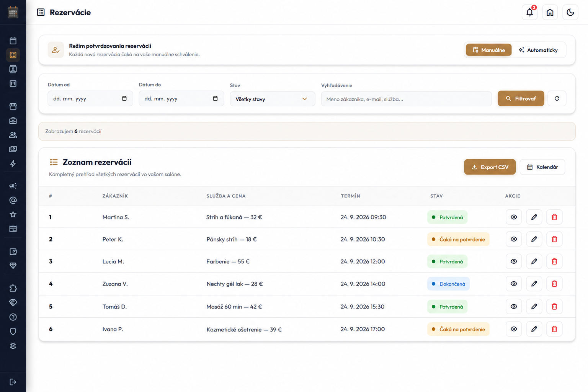588x392 pixels.
Task: Open the notifications bell
Action: pyautogui.click(x=530, y=12)
